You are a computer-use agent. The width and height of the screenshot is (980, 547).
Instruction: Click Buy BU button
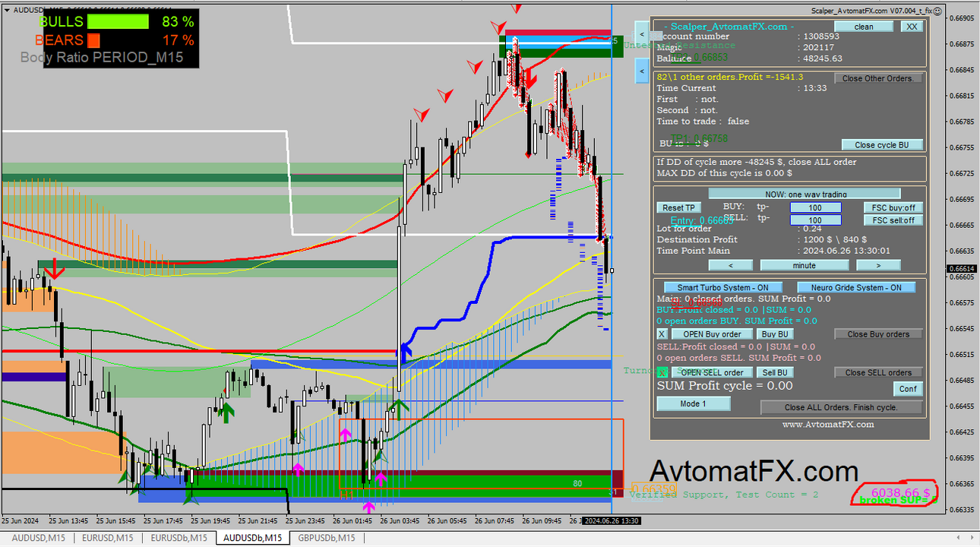pyautogui.click(x=775, y=334)
